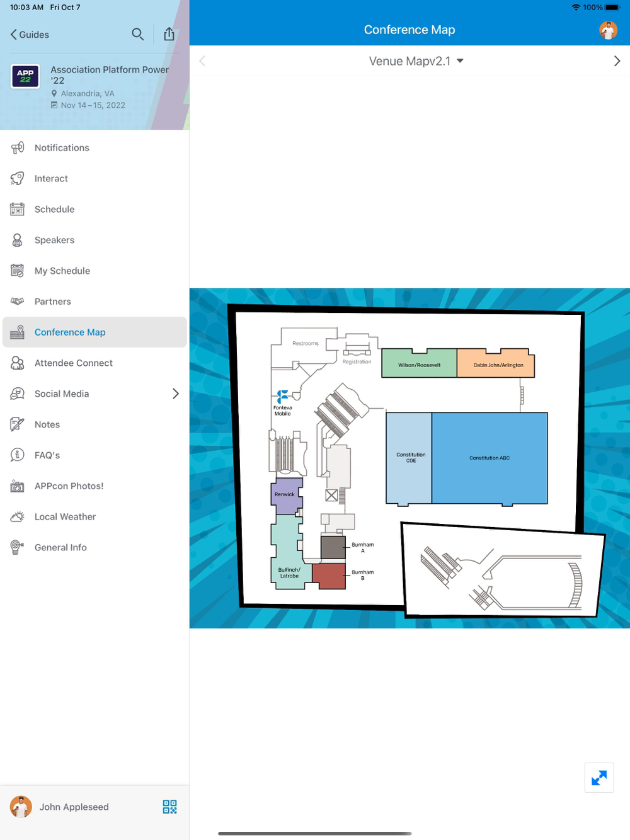Image resolution: width=630 pixels, height=840 pixels.
Task: Click the Attendee Connect icon
Action: pyautogui.click(x=17, y=363)
